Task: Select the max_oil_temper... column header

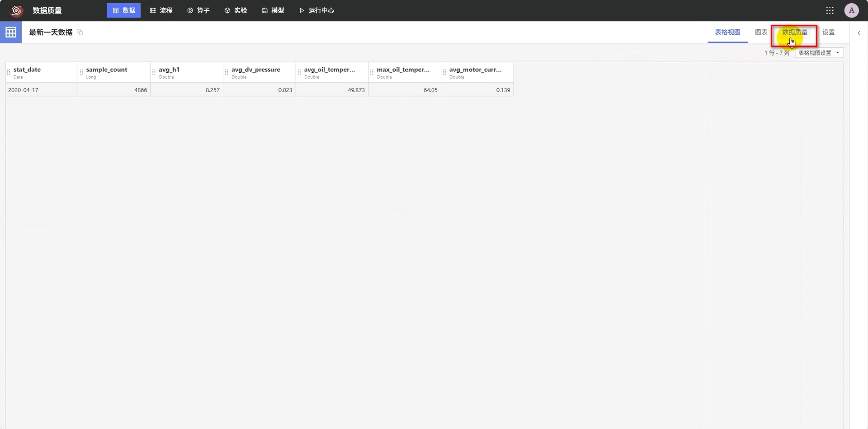Action: 405,72
